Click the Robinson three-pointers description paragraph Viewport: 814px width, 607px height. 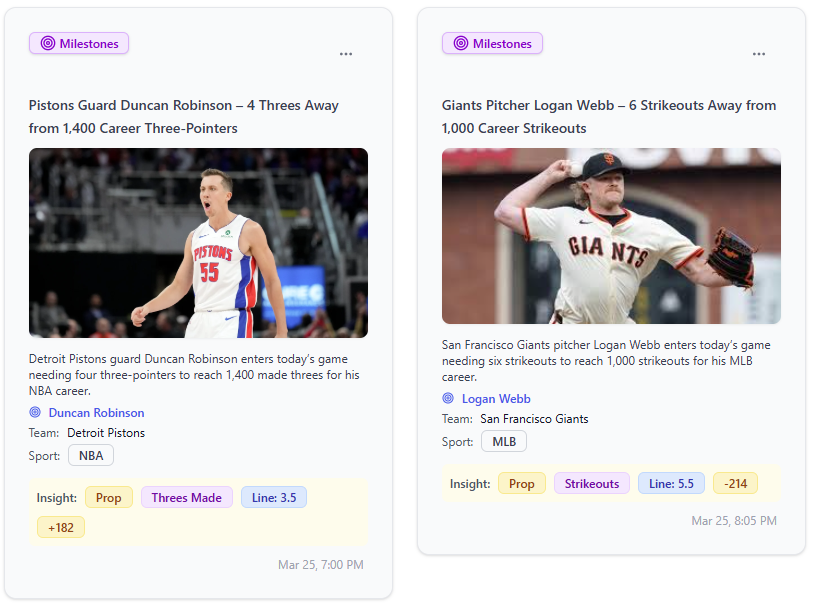(194, 375)
